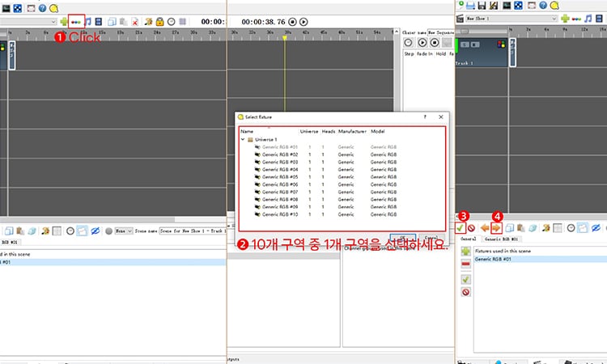The height and width of the screenshot is (364, 607).
Task: Click the Manufacturer column header
Action: [352, 132]
